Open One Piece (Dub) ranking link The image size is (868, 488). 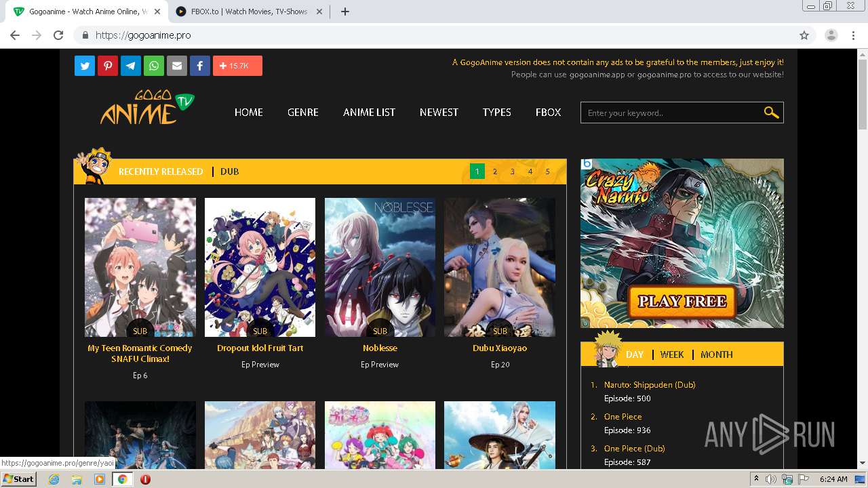[634, 448]
